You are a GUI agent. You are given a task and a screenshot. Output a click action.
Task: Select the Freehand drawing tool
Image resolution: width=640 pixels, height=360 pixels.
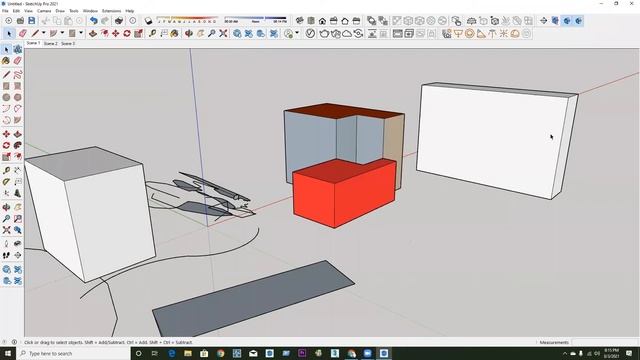point(18,75)
